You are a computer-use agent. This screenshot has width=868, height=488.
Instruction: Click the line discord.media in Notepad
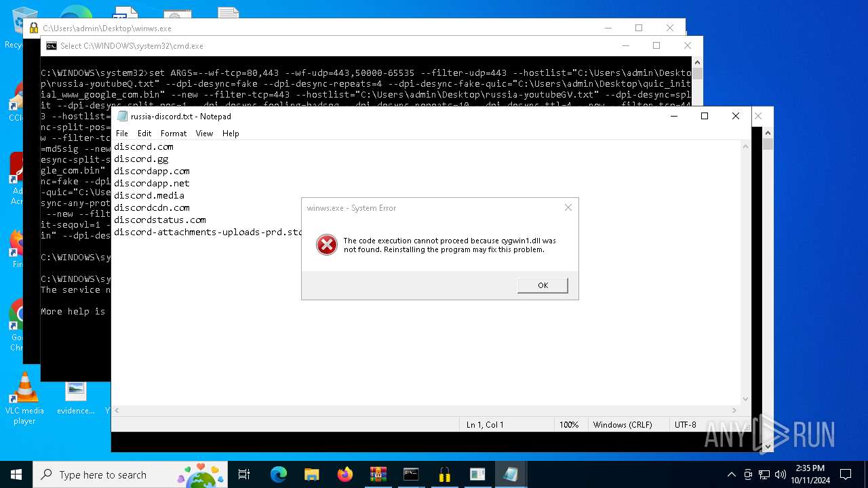[x=149, y=195]
